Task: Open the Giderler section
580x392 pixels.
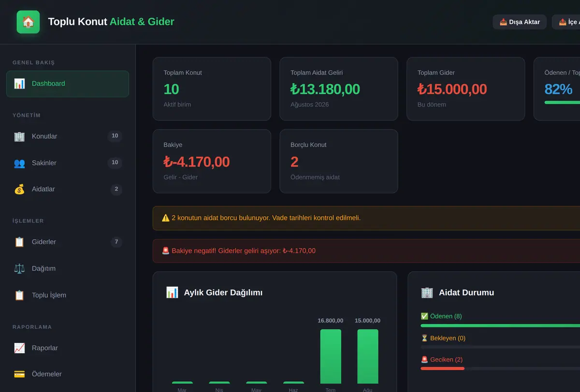Action: pyautogui.click(x=68, y=242)
